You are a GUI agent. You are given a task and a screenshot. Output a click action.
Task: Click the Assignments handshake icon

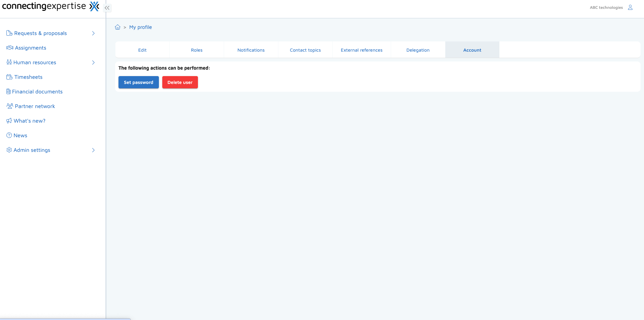click(x=10, y=48)
